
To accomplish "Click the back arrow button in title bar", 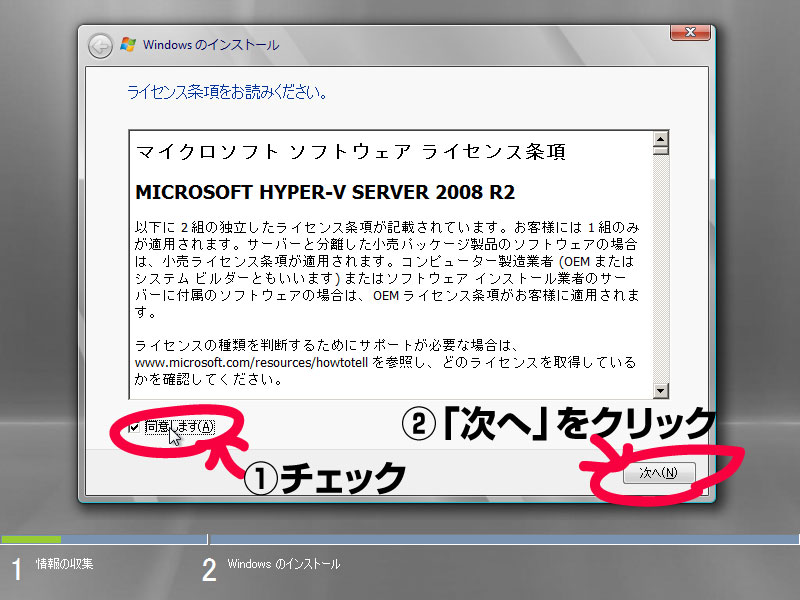I will 100,46.
